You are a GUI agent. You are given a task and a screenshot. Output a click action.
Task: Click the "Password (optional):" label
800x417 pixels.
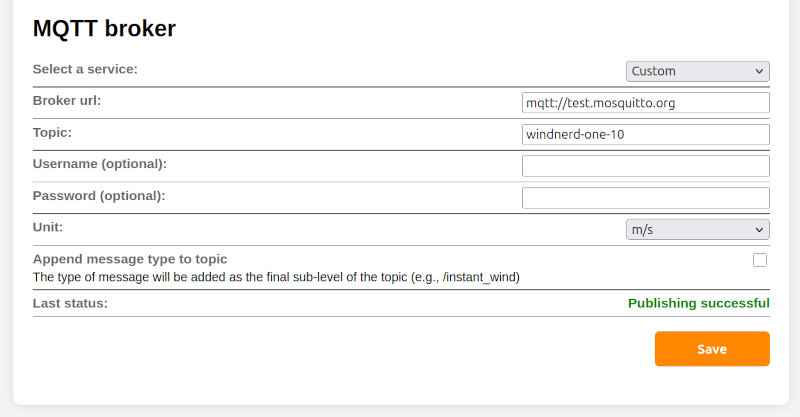(99, 195)
